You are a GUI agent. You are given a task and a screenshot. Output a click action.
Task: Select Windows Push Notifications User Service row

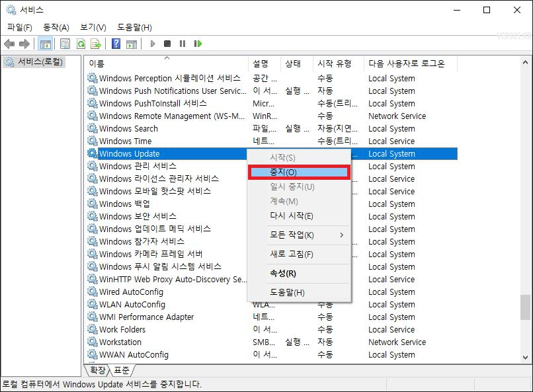[272, 91]
